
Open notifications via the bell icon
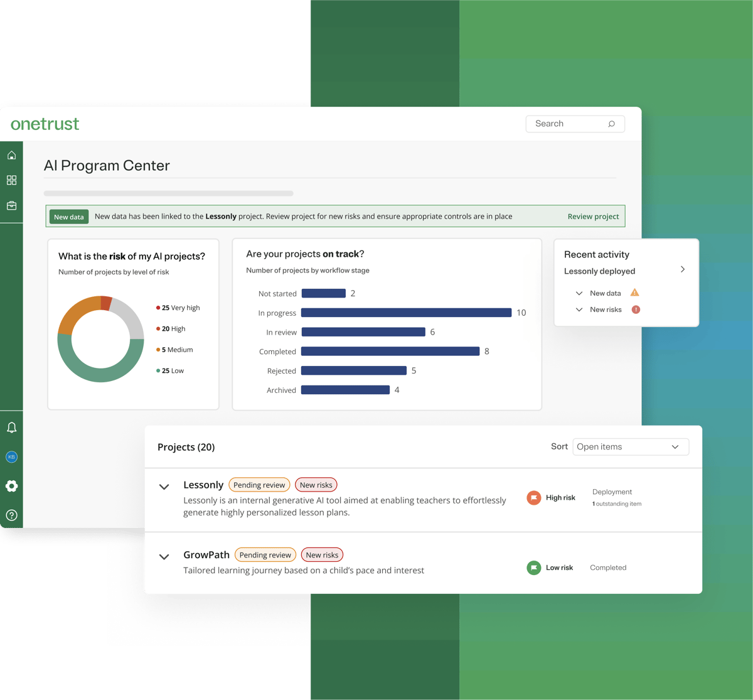pyautogui.click(x=11, y=428)
